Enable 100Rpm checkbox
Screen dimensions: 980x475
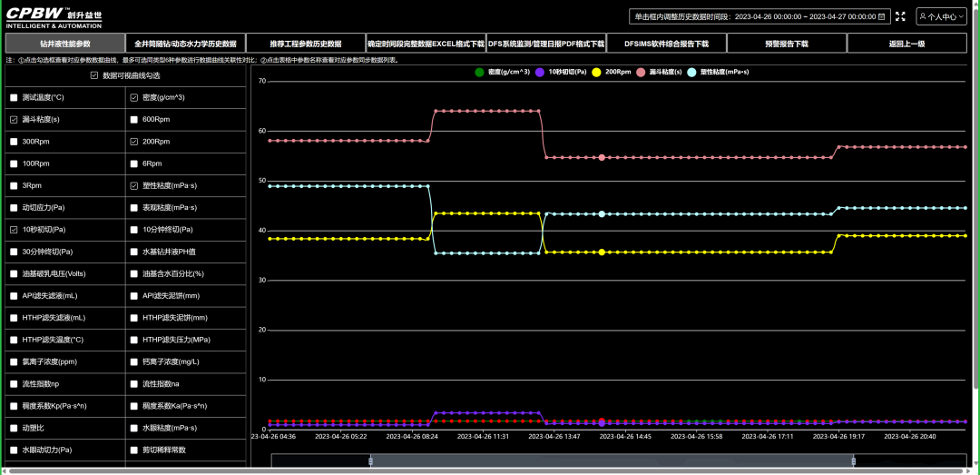(14, 163)
